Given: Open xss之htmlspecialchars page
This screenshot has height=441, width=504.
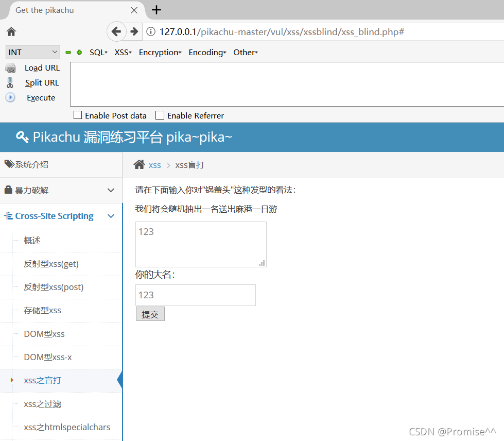Looking at the screenshot, I should point(67,427).
